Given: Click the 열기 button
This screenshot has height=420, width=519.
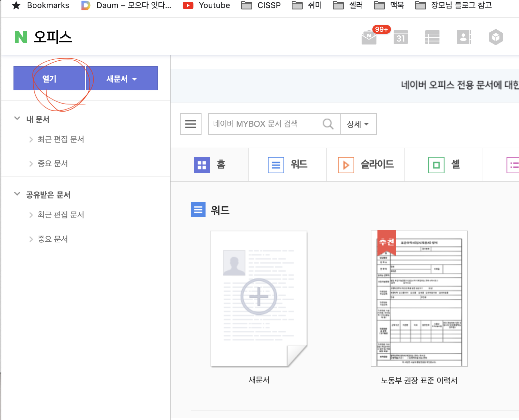Looking at the screenshot, I should 49,79.
